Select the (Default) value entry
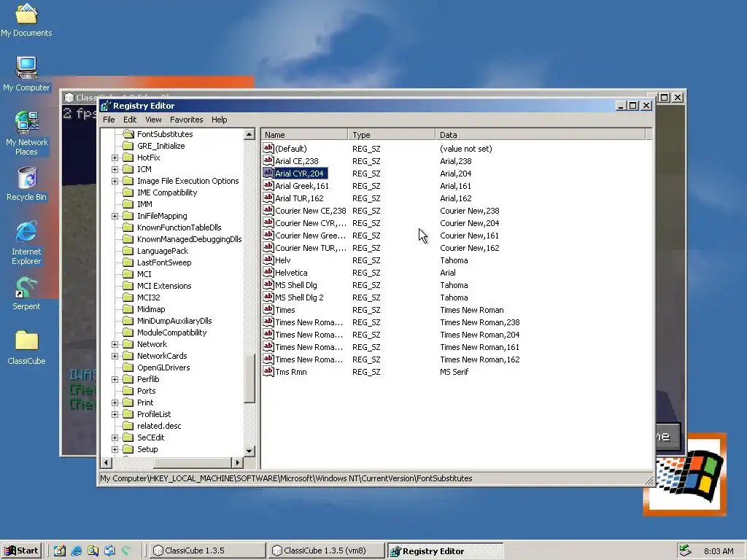 pos(290,149)
